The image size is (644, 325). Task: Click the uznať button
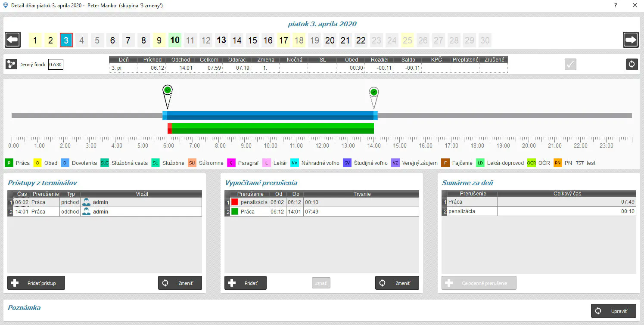coord(321,283)
